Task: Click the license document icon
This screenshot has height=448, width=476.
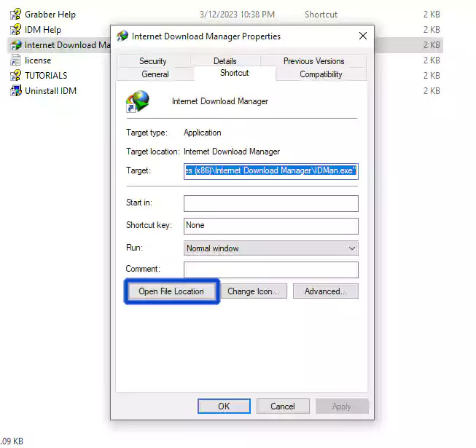Action: tap(15, 60)
